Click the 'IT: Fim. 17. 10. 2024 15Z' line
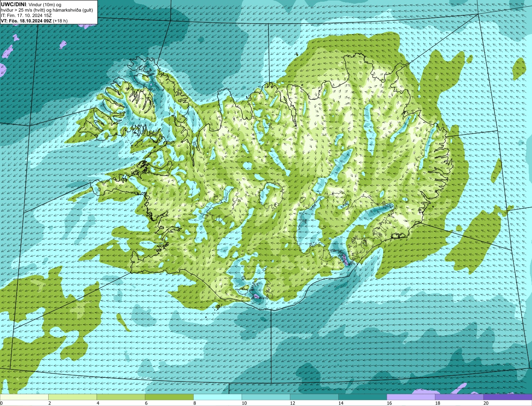The height and width of the screenshot is (406, 532). pyautogui.click(x=26, y=15)
